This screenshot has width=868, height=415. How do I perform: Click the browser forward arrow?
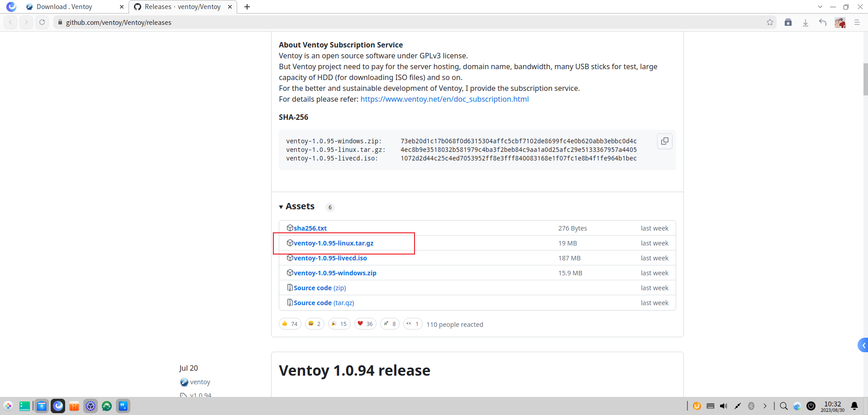pos(26,22)
